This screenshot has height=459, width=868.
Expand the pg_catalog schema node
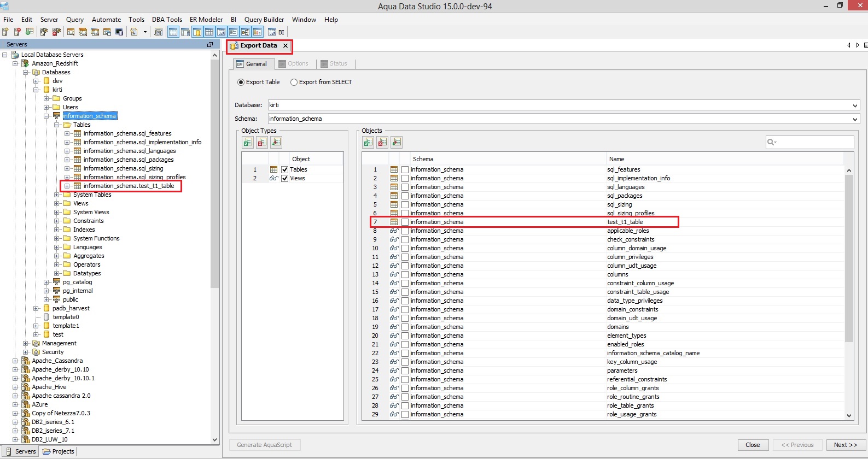[x=46, y=282]
